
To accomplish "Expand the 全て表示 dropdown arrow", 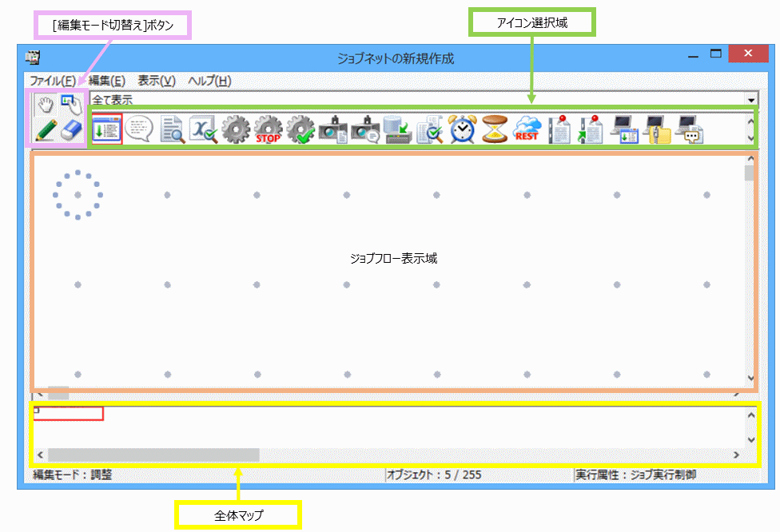I will (751, 99).
